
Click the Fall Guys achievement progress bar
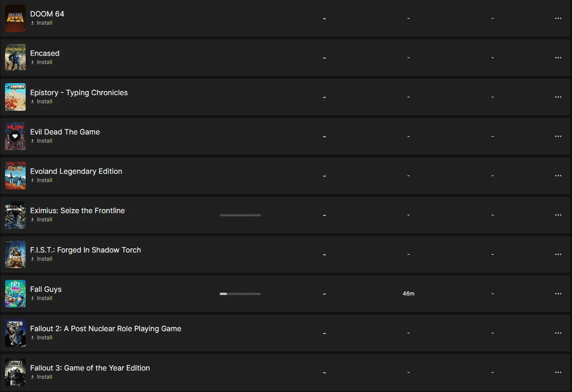click(240, 294)
